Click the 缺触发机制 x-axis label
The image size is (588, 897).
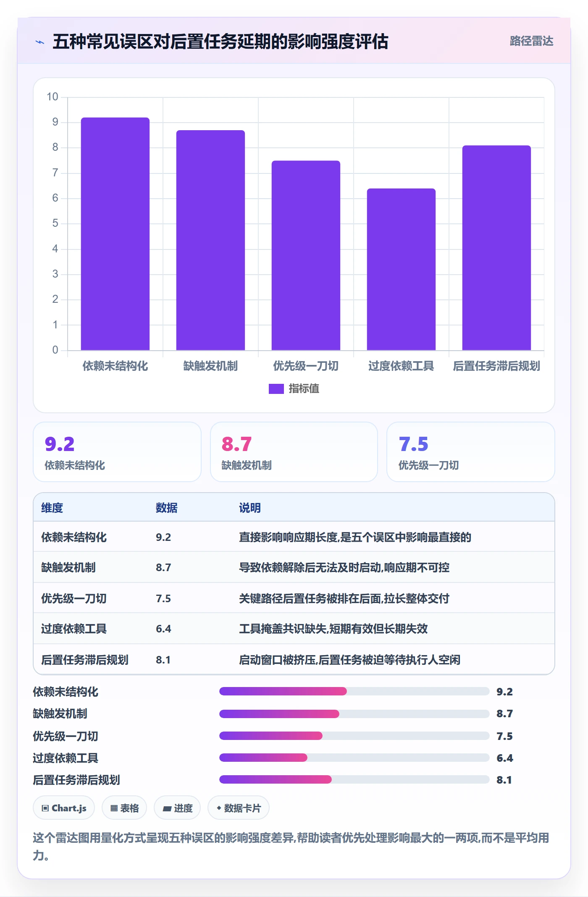[x=210, y=366]
